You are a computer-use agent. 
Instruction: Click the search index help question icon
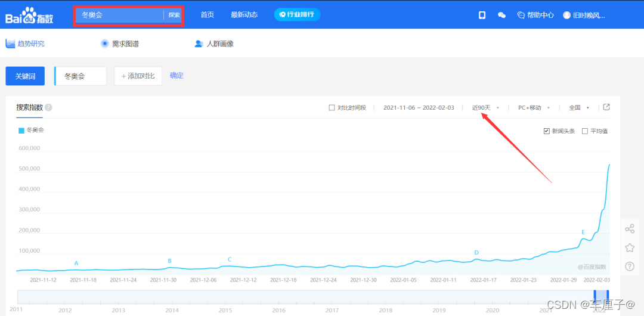pyautogui.click(x=48, y=108)
